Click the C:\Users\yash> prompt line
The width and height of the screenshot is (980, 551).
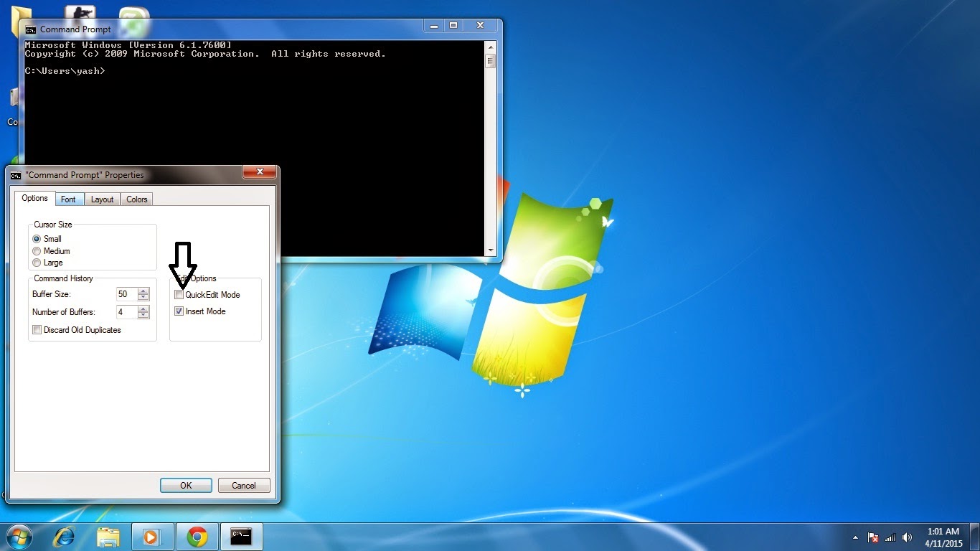[x=65, y=71]
